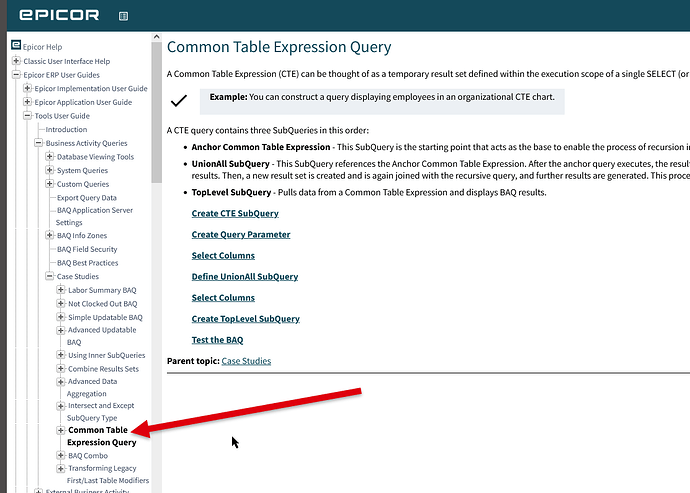690x493 pixels.
Task: Click the tree panel scroll-up arrow
Action: click(x=156, y=37)
